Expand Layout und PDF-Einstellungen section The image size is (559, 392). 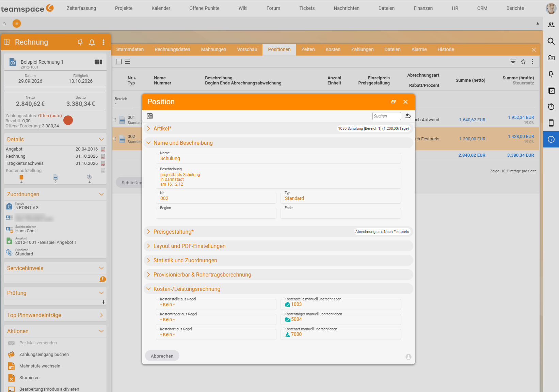coord(278,246)
